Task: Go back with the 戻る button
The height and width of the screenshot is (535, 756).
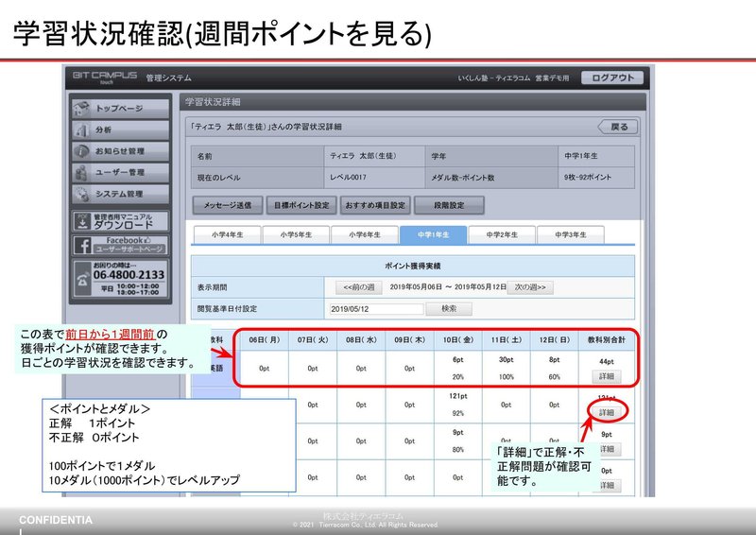Action: click(618, 127)
